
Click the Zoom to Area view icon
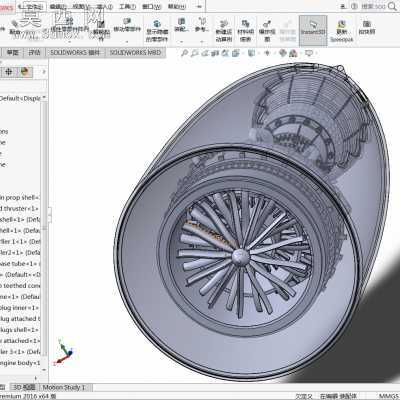click(x=195, y=53)
